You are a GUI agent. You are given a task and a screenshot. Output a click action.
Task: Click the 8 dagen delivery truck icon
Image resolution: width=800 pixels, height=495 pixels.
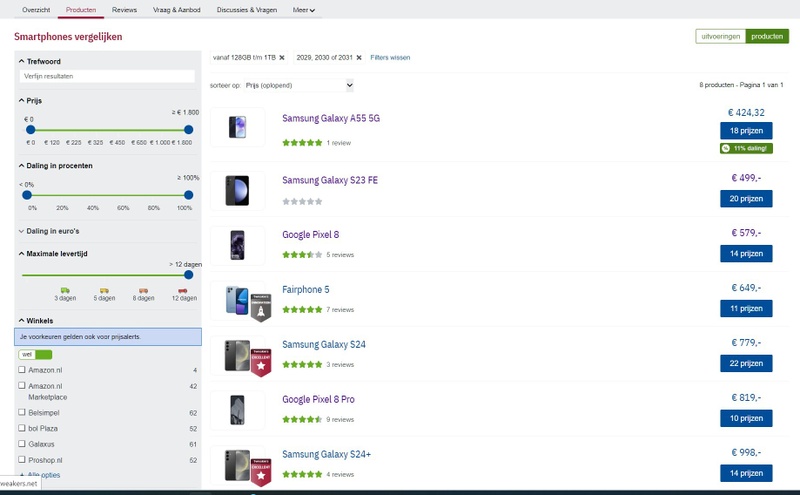pos(143,290)
